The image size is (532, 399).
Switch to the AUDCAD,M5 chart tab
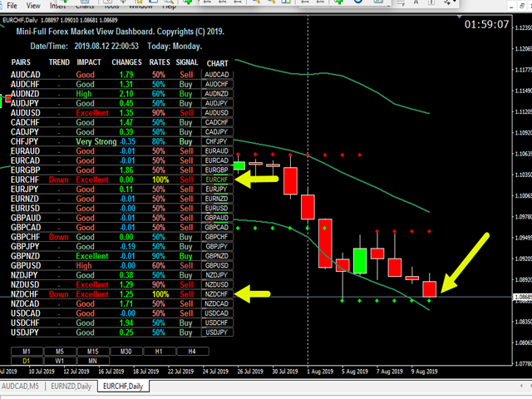pyautogui.click(x=20, y=386)
